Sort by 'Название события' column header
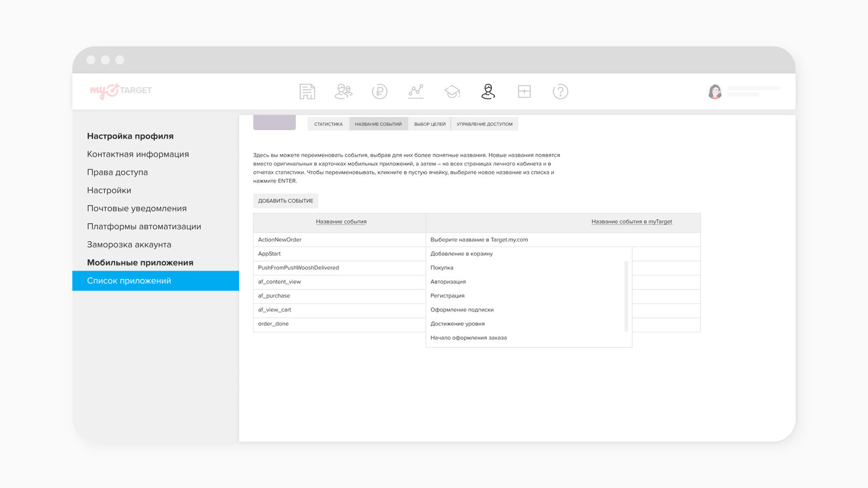 (341, 222)
